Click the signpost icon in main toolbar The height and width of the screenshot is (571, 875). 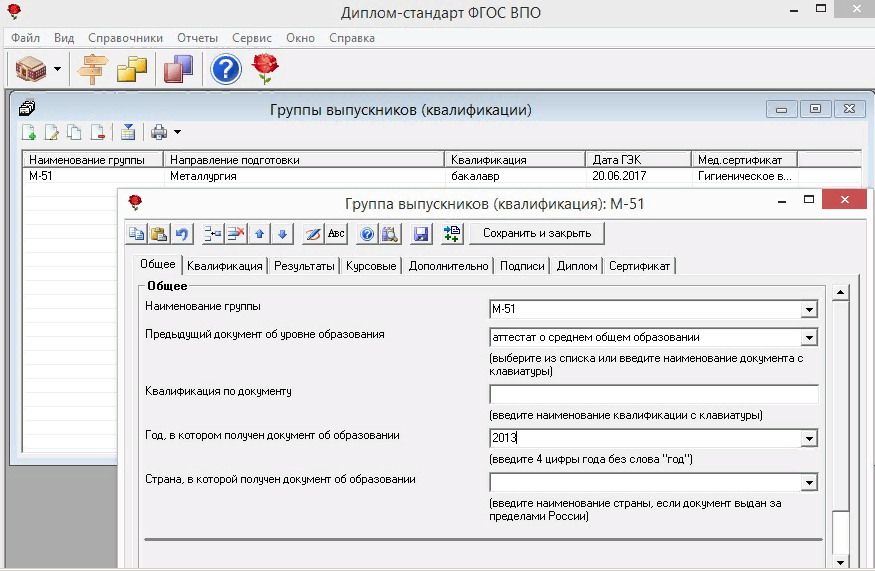(x=93, y=69)
